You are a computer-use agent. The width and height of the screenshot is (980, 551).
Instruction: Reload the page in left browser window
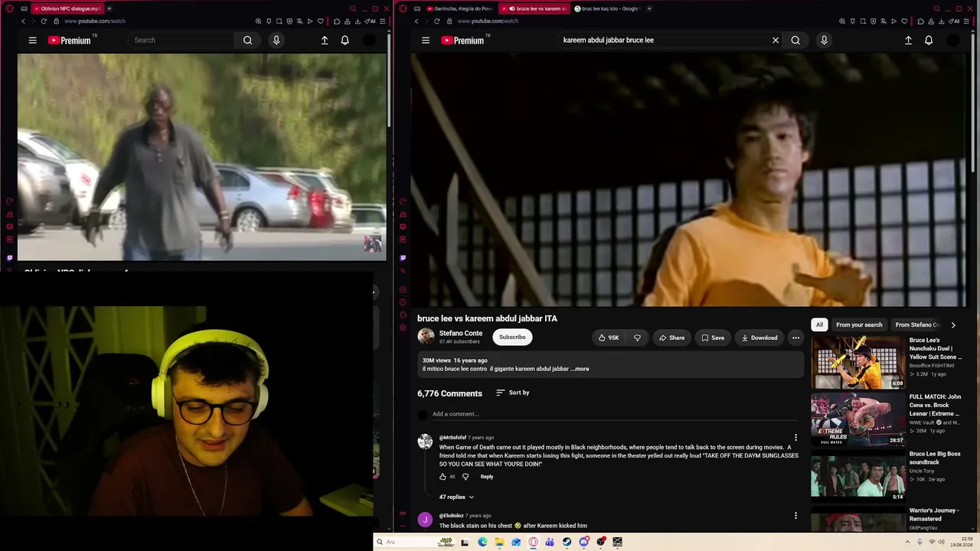coord(44,21)
